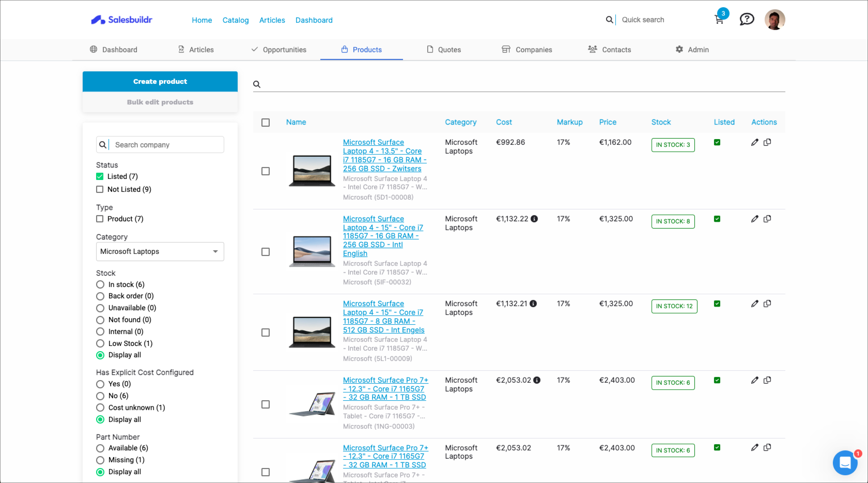Uncheck the Listed (7) status filter
Viewport: 868px width, 483px height.
(x=100, y=176)
